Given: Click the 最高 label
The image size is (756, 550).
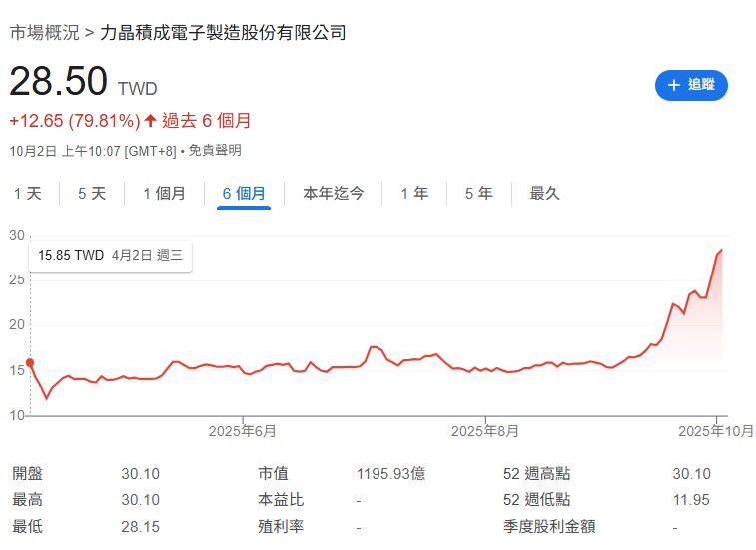Looking at the screenshot, I should pyautogui.click(x=28, y=500).
